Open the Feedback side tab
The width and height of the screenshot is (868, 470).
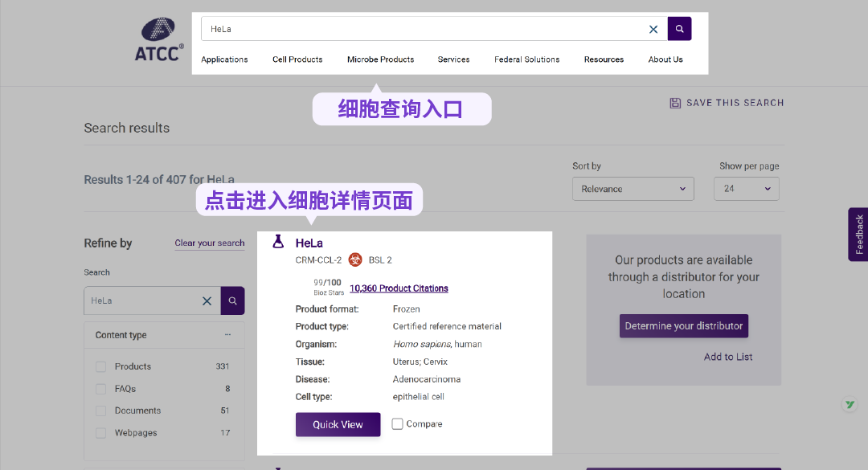coord(858,234)
